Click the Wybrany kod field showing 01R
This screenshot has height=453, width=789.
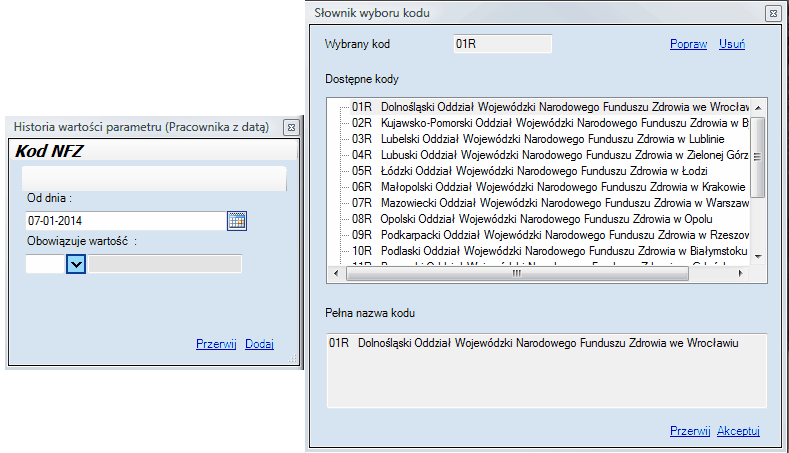click(x=503, y=44)
